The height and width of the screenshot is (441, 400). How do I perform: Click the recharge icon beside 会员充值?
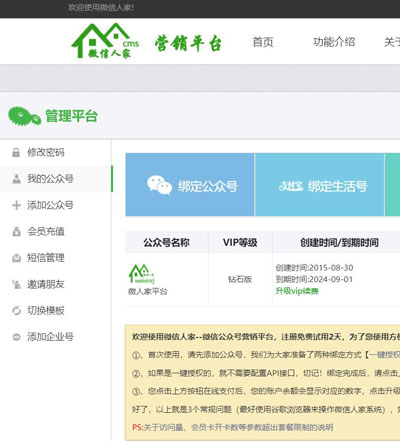pyautogui.click(x=16, y=231)
